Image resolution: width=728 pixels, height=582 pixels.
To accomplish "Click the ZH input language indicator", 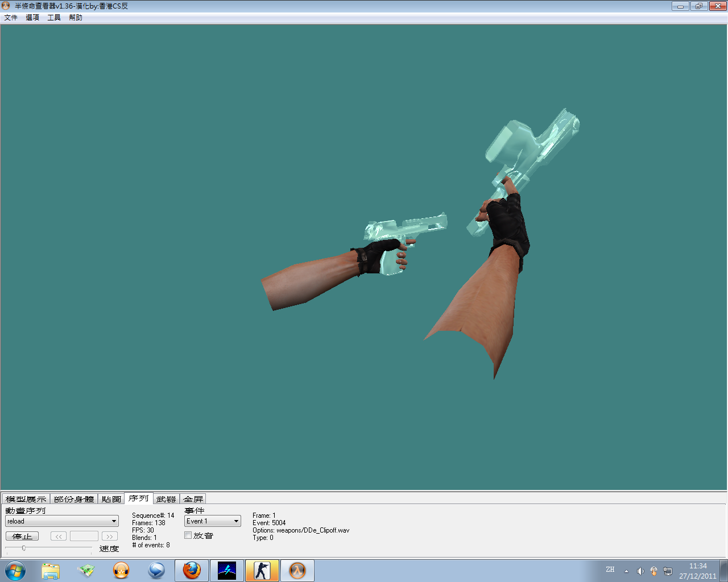I will pyautogui.click(x=610, y=569).
